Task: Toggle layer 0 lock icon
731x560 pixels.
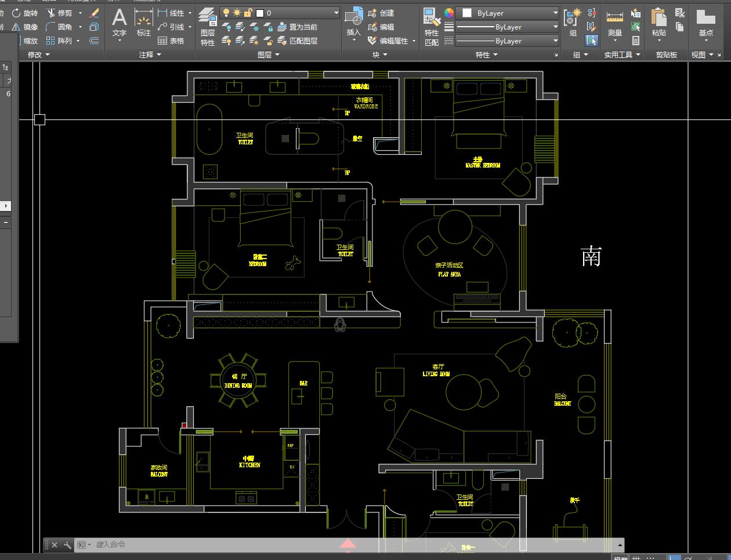Action: tap(248, 13)
